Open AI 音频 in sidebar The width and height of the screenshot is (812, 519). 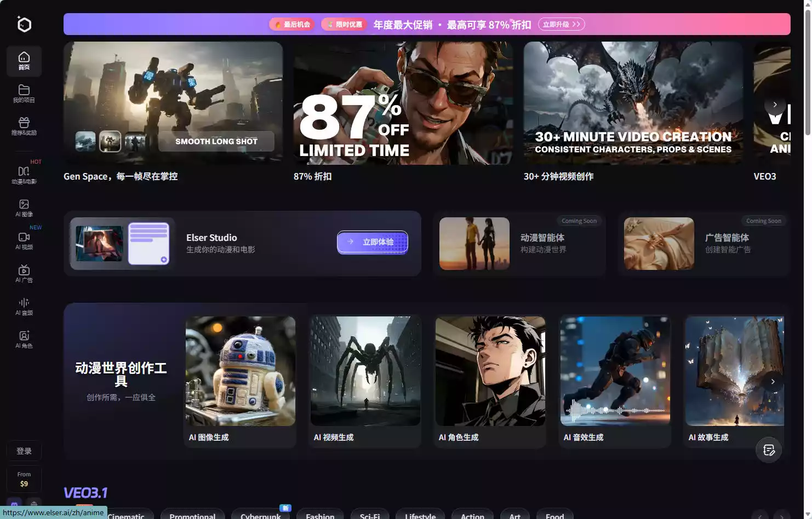tap(24, 307)
